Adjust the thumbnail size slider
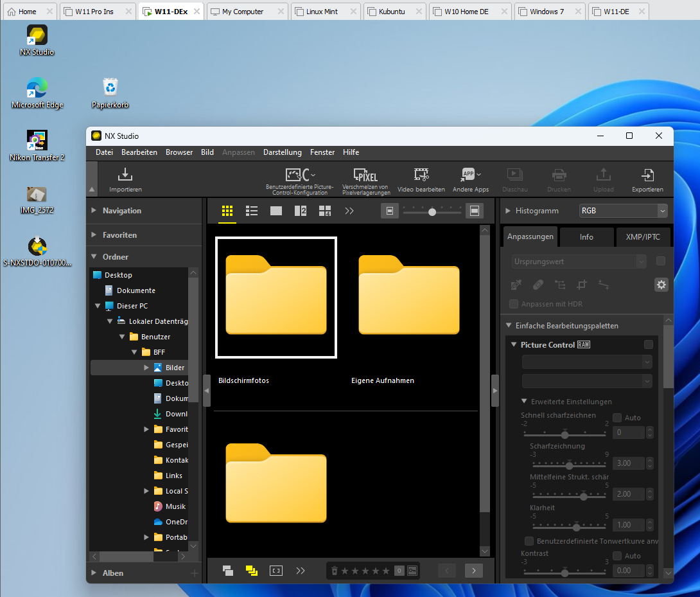 coord(432,212)
